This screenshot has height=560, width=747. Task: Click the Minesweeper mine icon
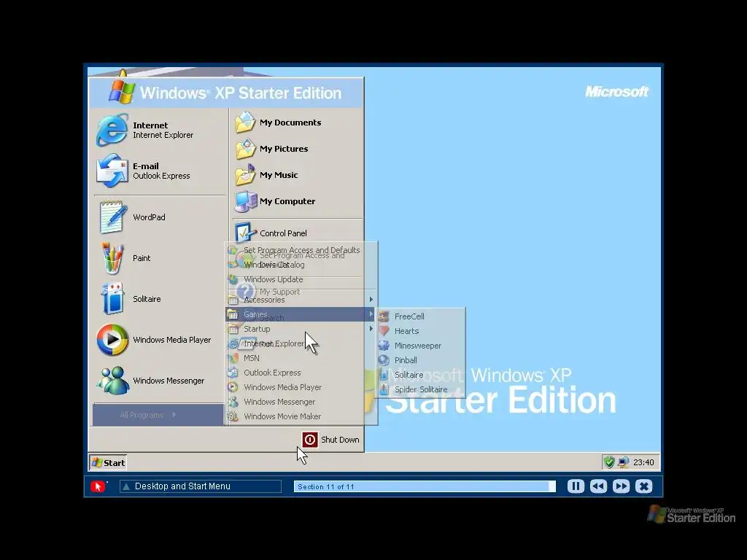pyautogui.click(x=384, y=345)
